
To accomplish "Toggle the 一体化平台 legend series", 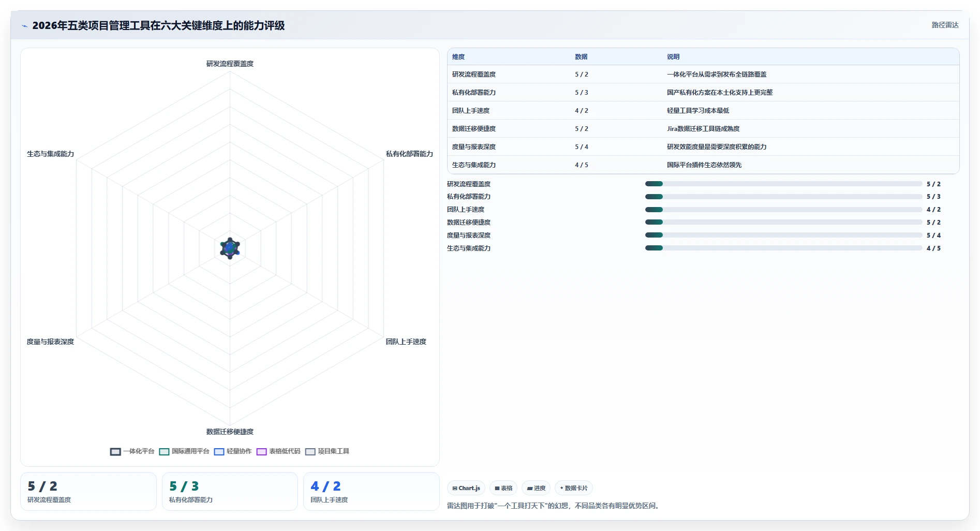I will tap(132, 451).
